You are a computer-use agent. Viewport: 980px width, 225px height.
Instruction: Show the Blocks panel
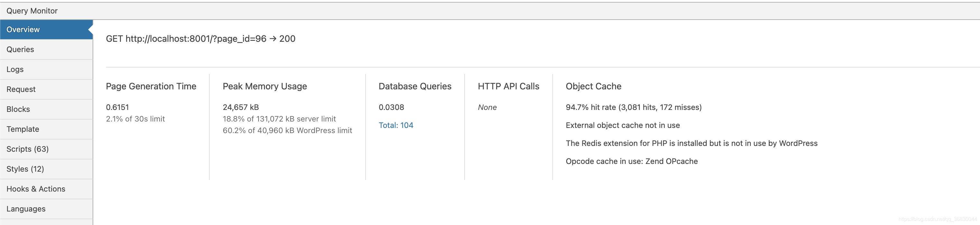(x=46, y=110)
